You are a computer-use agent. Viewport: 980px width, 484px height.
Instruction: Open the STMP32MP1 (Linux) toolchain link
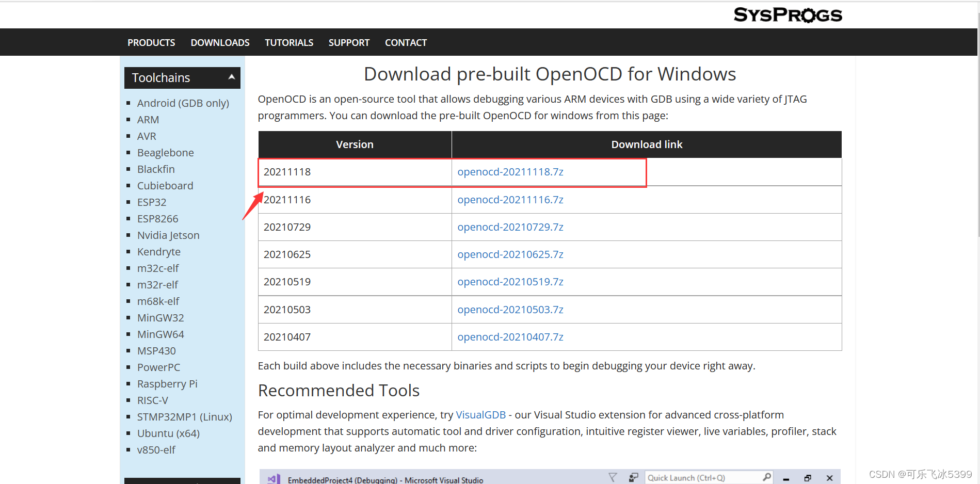pyautogui.click(x=185, y=417)
